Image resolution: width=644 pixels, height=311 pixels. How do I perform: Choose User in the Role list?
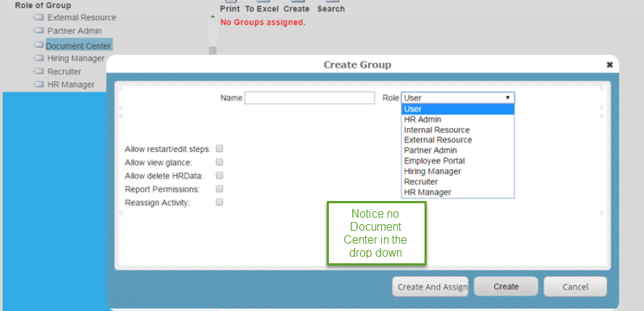click(x=458, y=109)
